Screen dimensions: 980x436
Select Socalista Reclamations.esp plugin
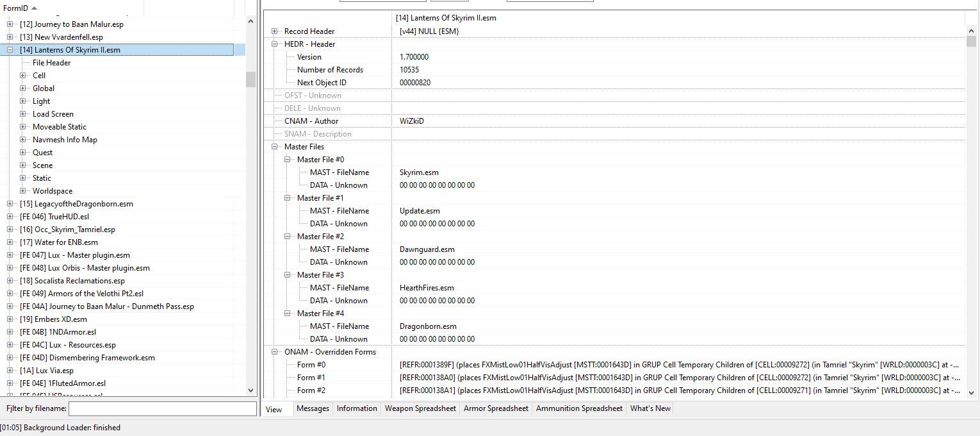[72, 281]
